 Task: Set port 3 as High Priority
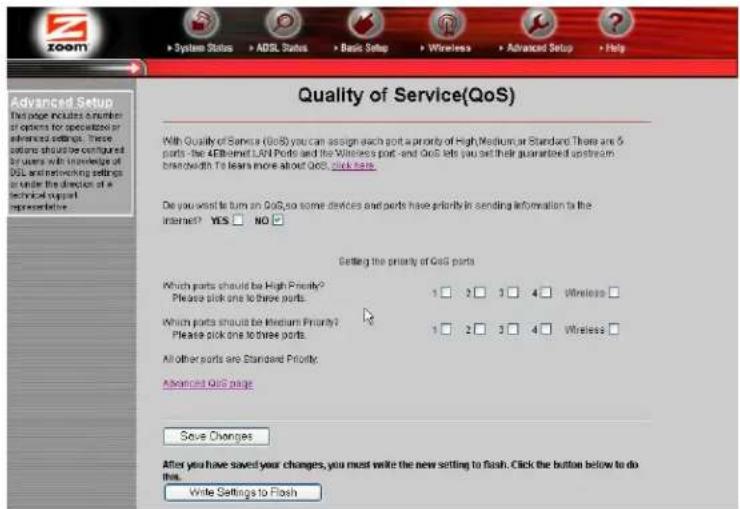513,292
